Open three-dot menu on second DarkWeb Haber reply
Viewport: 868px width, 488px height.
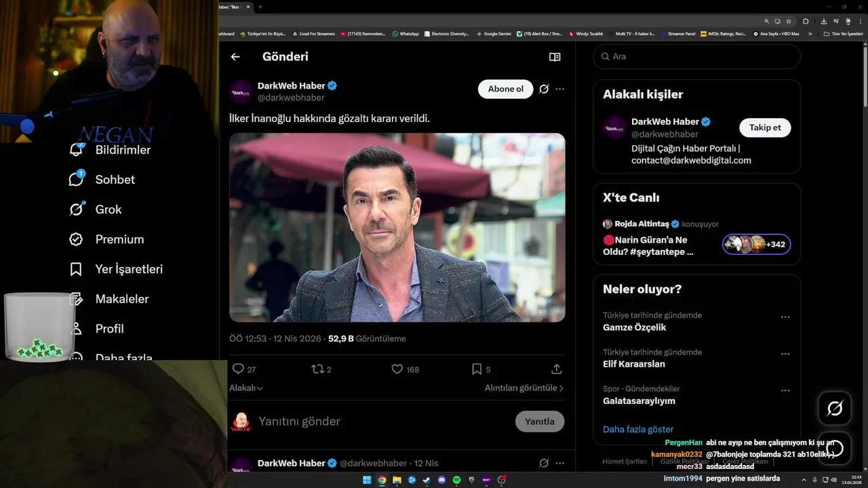(559, 463)
